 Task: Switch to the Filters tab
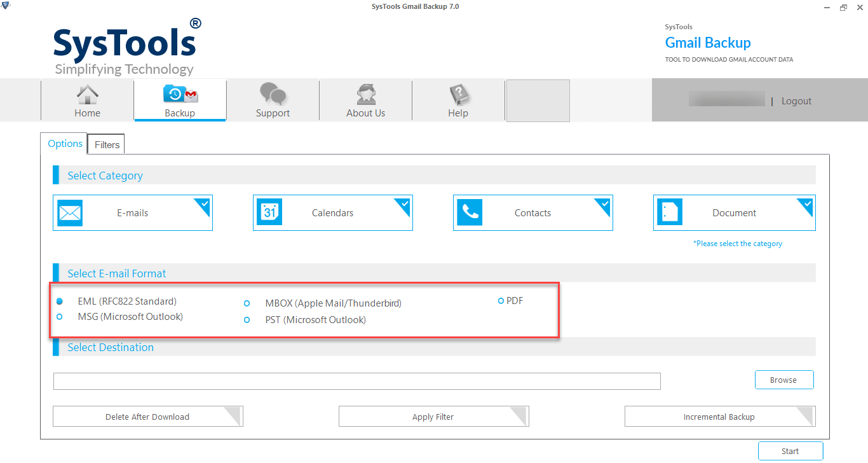(105, 144)
